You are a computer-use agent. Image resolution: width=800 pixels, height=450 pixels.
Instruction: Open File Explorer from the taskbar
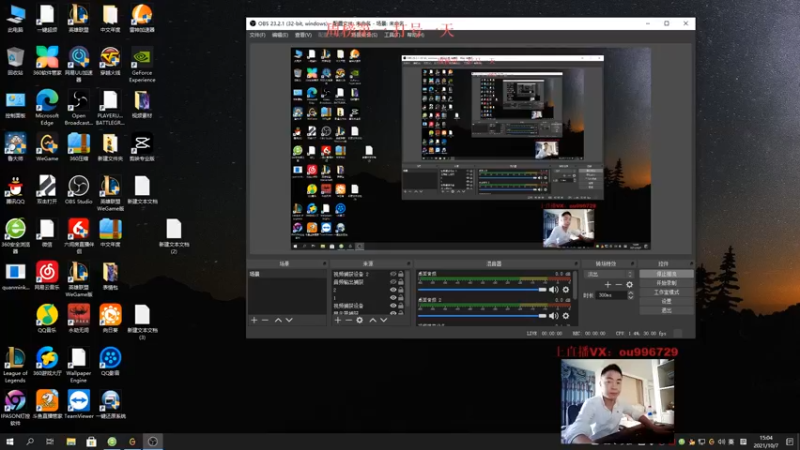(x=71, y=442)
